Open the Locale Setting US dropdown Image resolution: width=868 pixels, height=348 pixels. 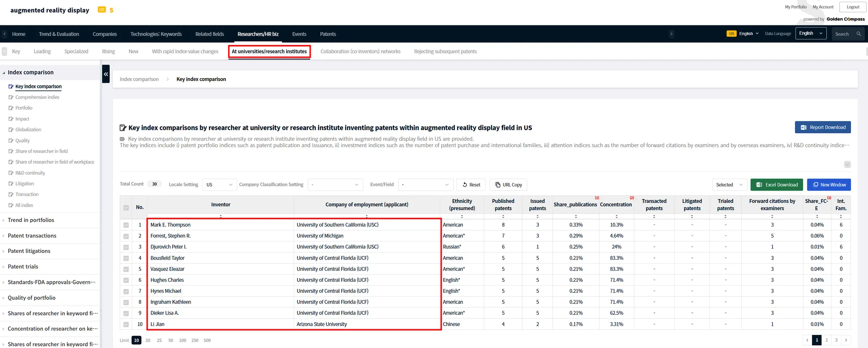(220, 185)
